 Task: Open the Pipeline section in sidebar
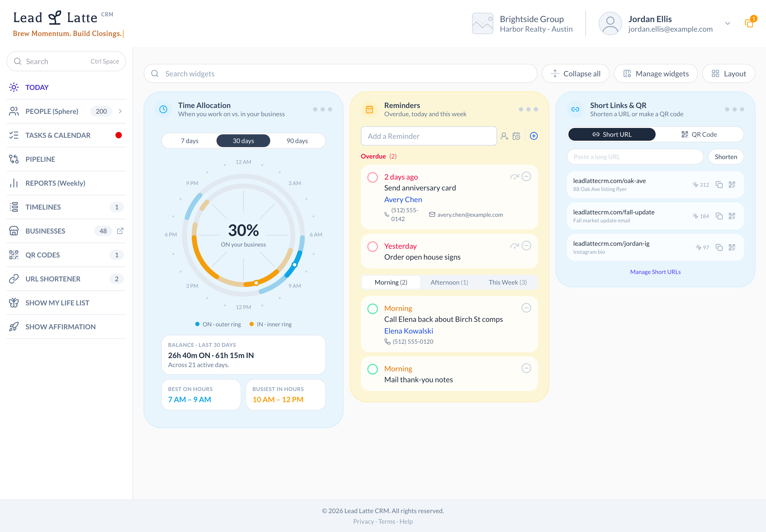click(66, 159)
